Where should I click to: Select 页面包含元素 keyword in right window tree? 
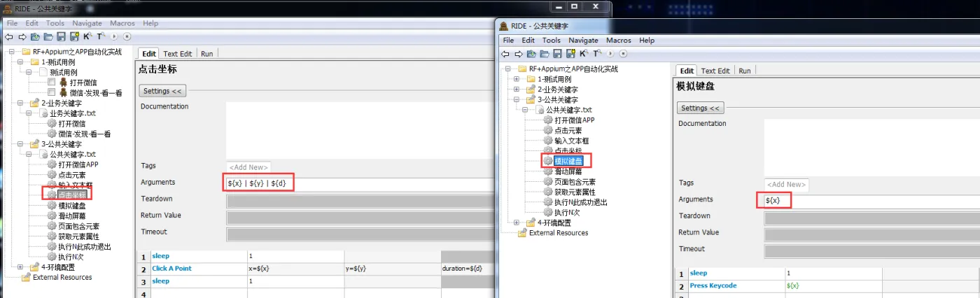tap(575, 181)
